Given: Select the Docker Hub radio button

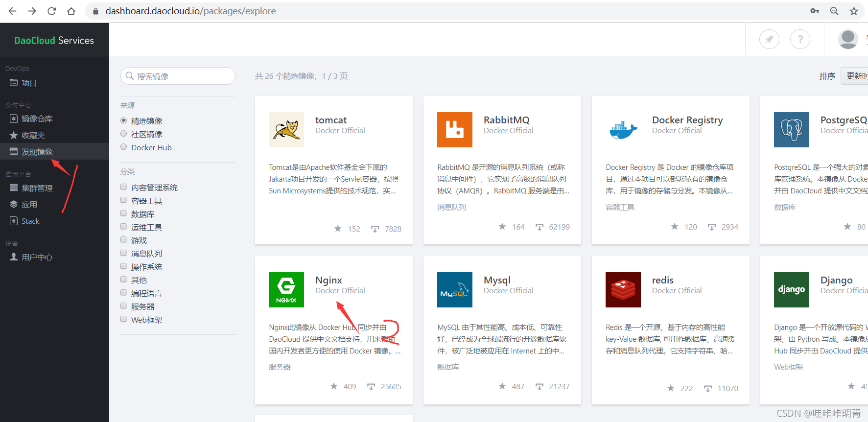Looking at the screenshot, I should (124, 147).
